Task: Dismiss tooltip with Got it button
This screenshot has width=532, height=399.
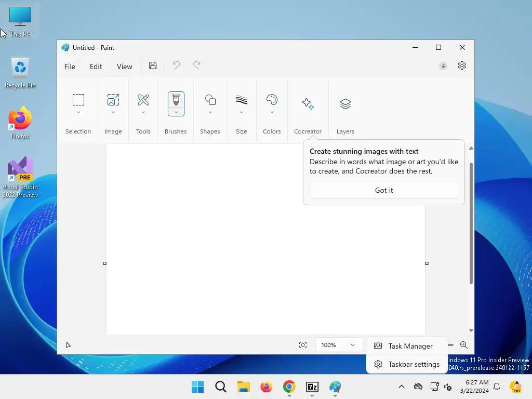Action: (384, 190)
